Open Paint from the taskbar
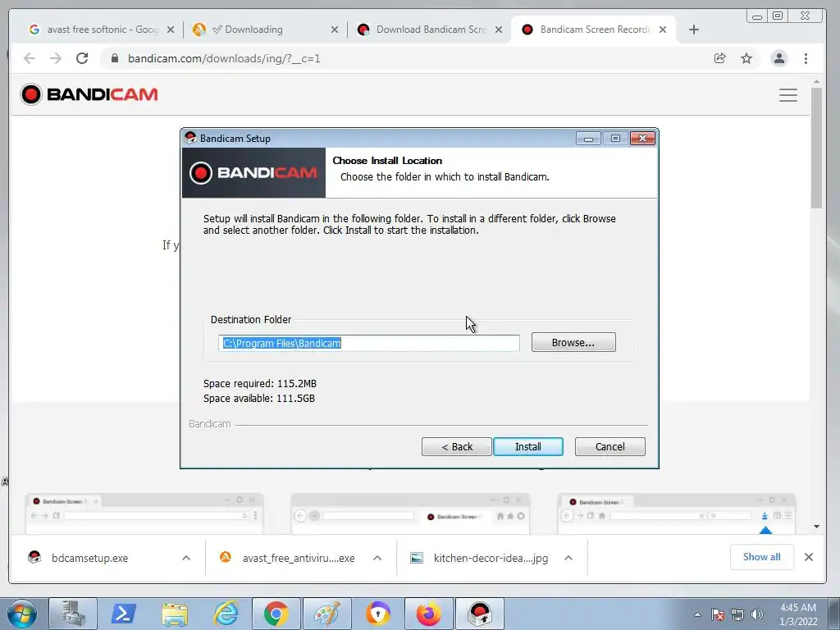Image resolution: width=840 pixels, height=630 pixels. point(327,614)
